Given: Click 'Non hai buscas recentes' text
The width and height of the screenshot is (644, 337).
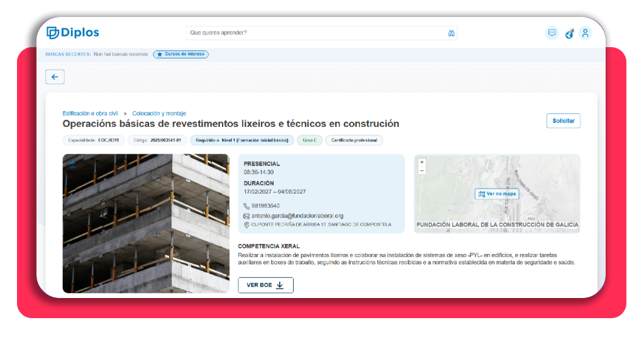Looking at the screenshot, I should point(120,54).
